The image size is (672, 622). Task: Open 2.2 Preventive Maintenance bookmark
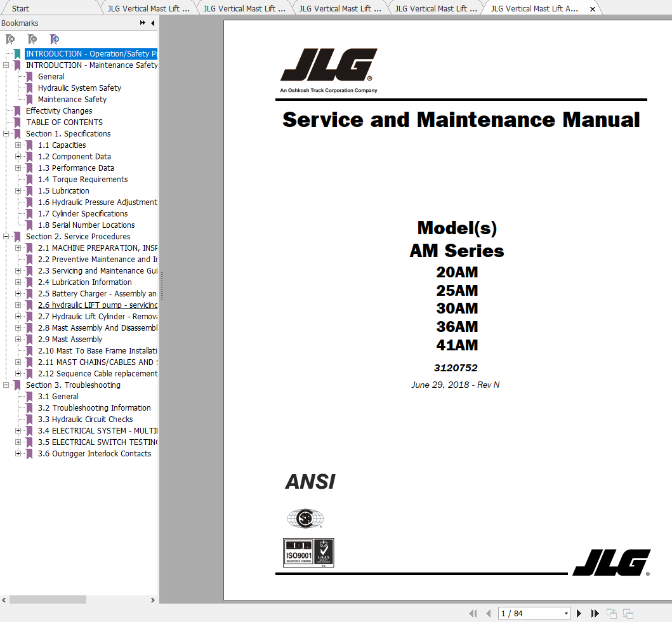(x=97, y=260)
